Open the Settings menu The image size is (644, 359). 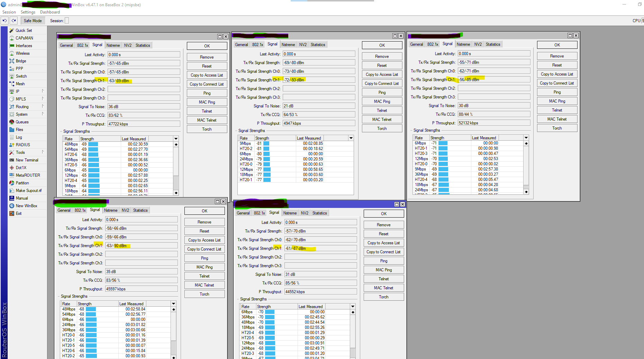28,12
